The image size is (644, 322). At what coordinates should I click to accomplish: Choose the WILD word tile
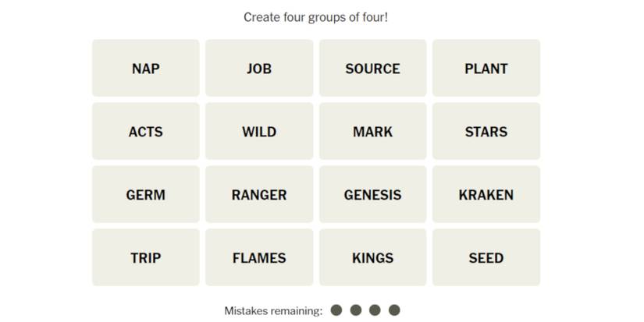point(259,132)
